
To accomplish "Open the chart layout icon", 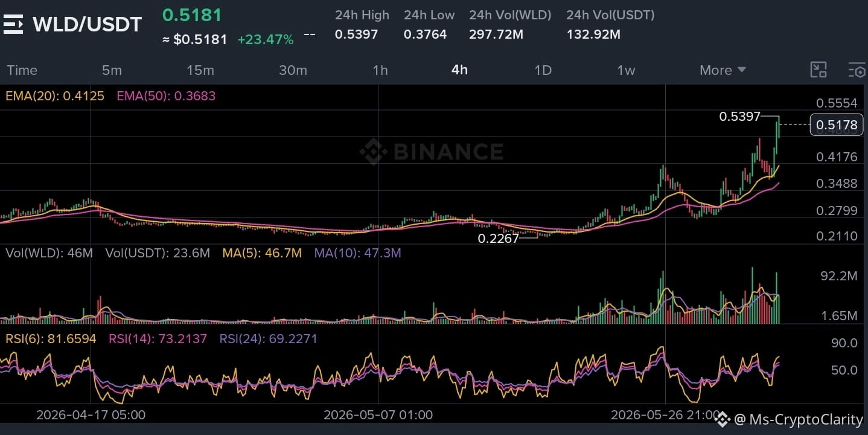I will [x=818, y=70].
